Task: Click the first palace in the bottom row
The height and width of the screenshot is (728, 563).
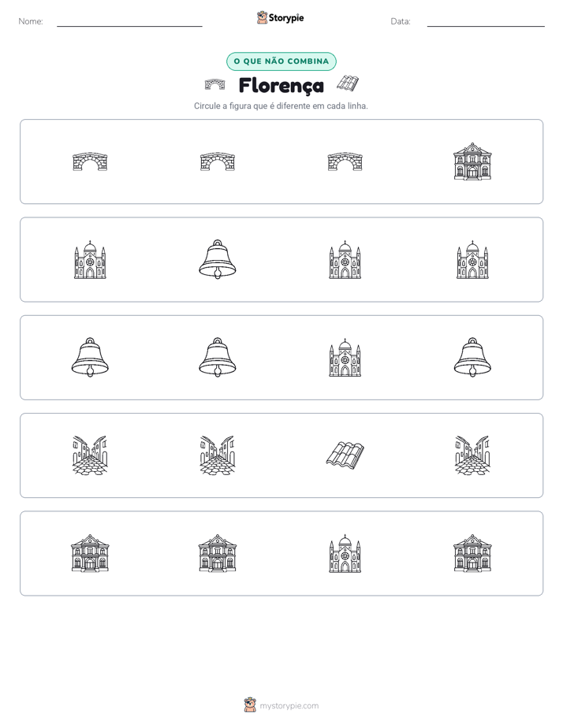Action: (90, 553)
